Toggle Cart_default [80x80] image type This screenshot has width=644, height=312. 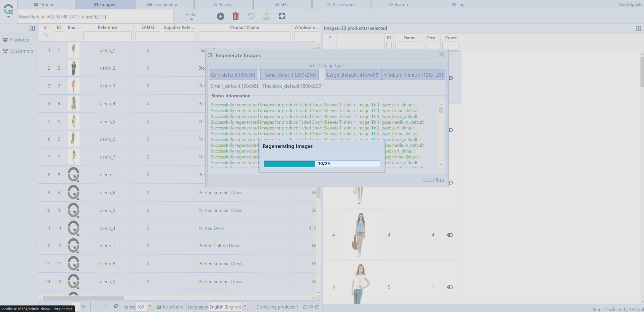coord(233,75)
